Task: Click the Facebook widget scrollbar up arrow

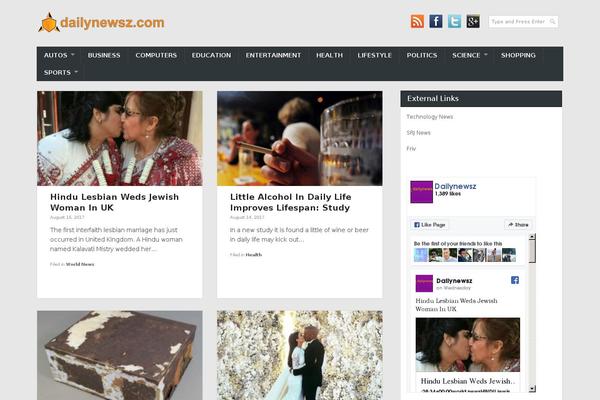Action: (532, 237)
